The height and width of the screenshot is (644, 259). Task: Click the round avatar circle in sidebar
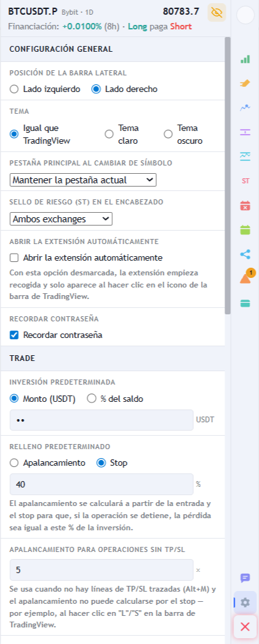pos(246,15)
